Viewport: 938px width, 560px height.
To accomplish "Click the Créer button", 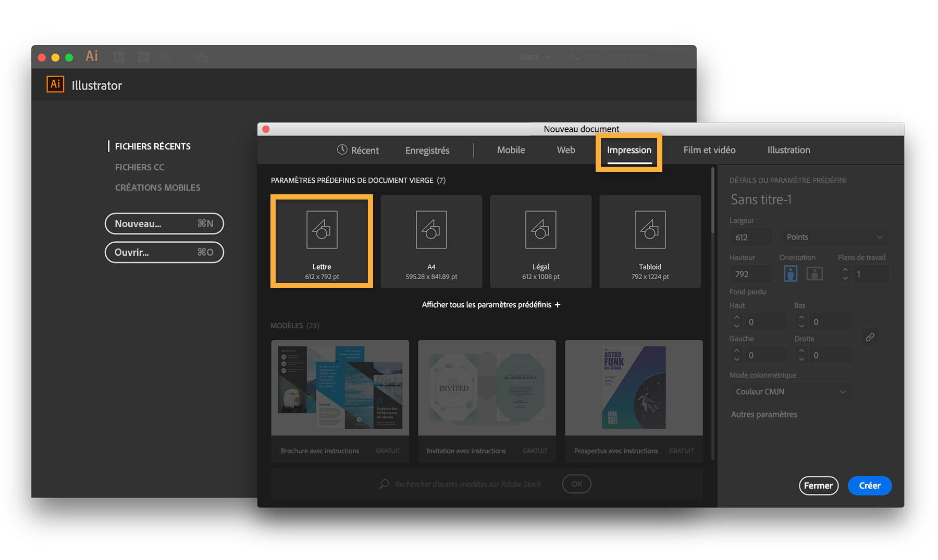I will point(870,486).
